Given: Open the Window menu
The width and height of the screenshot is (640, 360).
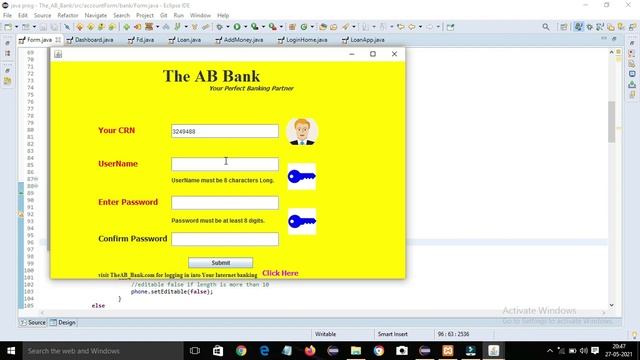Looking at the screenshot, I should pyautogui.click(x=200, y=15).
